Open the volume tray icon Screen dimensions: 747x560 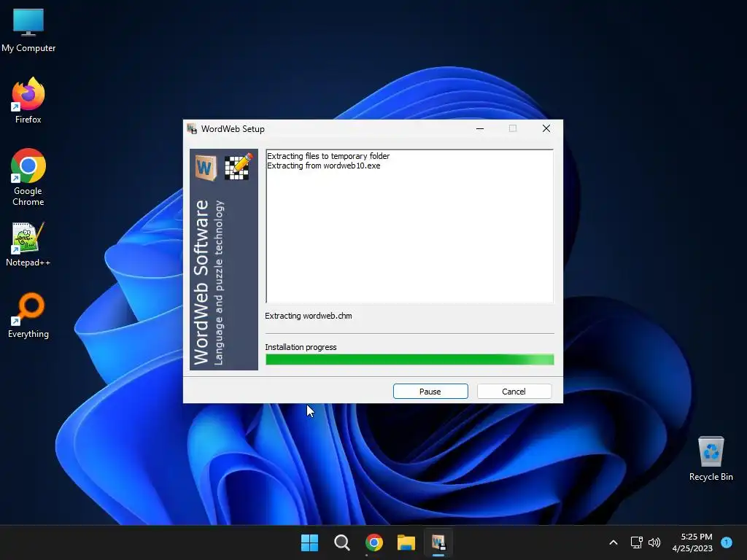[x=654, y=542]
